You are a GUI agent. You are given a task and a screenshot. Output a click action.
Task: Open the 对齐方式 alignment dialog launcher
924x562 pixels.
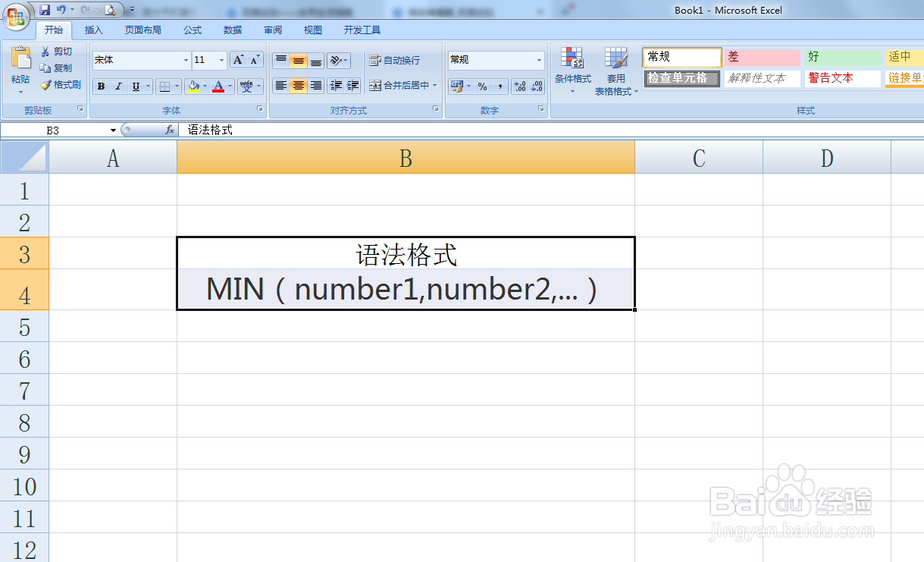point(436,109)
